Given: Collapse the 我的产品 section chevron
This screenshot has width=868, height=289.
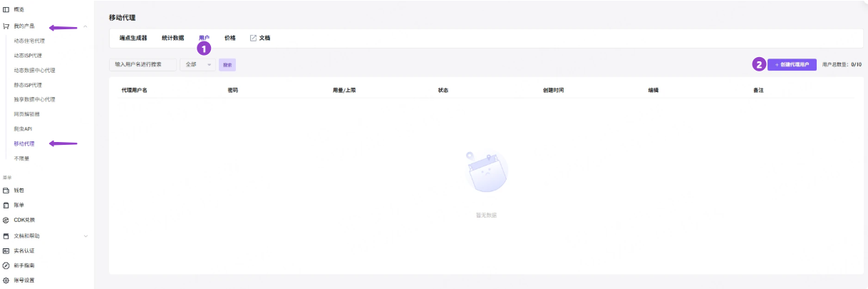Looking at the screenshot, I should [86, 26].
